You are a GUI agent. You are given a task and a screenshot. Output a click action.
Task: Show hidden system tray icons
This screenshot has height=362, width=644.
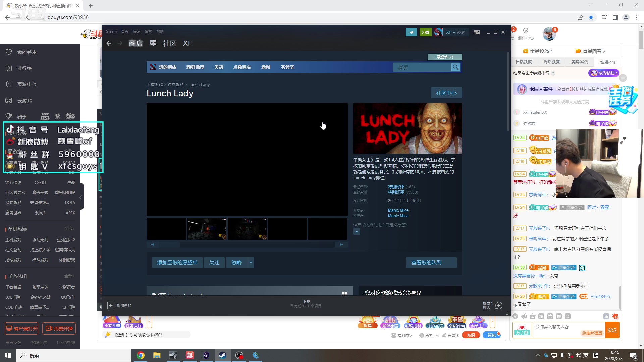point(538,355)
